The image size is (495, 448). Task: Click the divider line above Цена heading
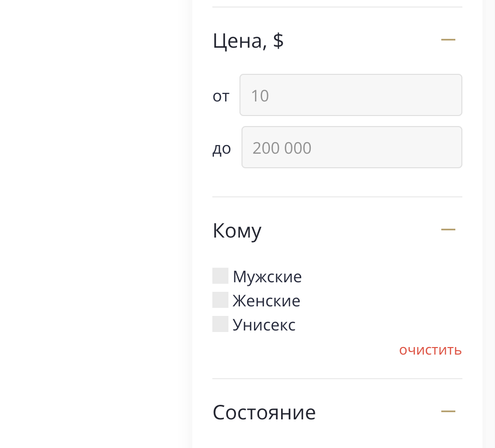point(337,7)
